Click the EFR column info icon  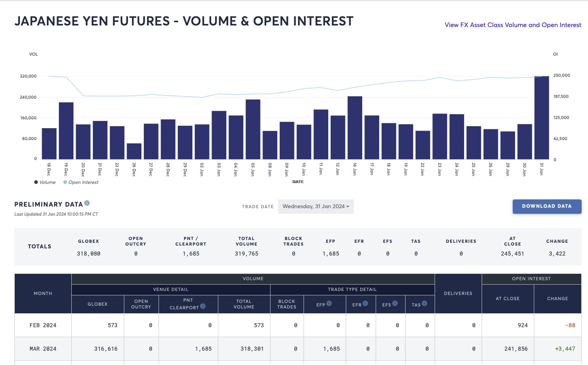point(365,303)
